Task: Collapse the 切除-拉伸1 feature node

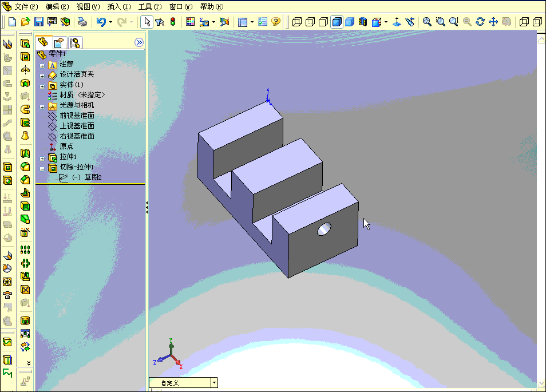Action: tap(42, 169)
